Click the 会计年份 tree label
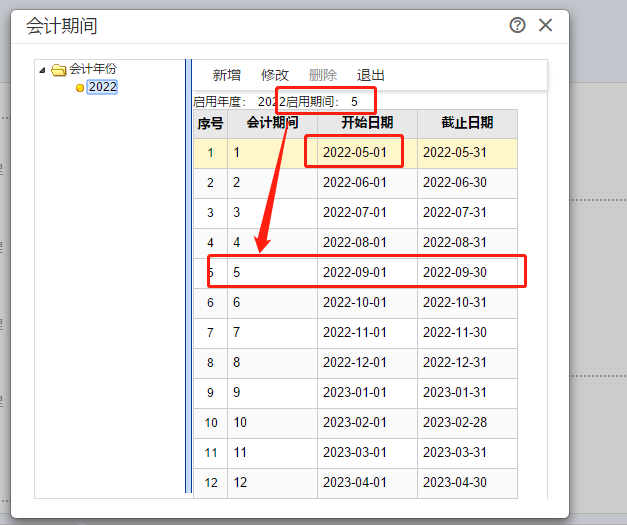Image resolution: width=627 pixels, height=525 pixels. coord(93,69)
